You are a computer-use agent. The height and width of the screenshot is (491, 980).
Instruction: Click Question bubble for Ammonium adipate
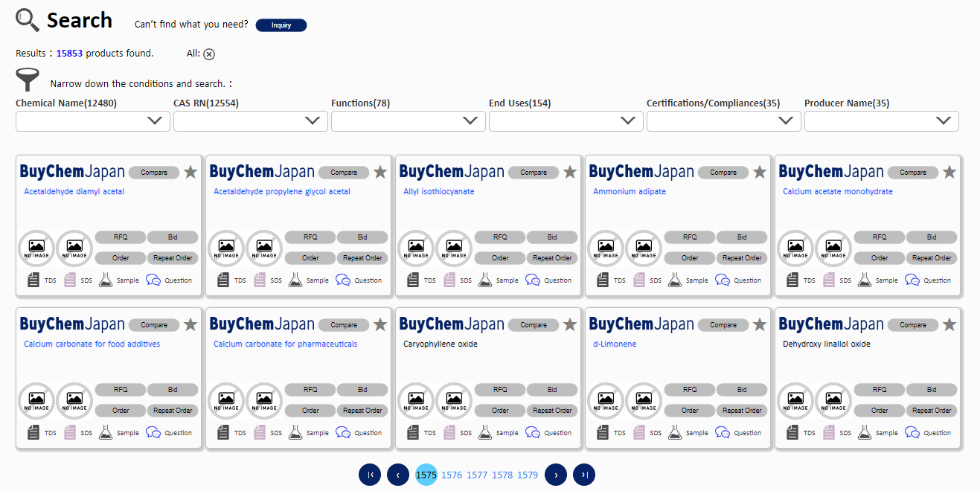(723, 280)
